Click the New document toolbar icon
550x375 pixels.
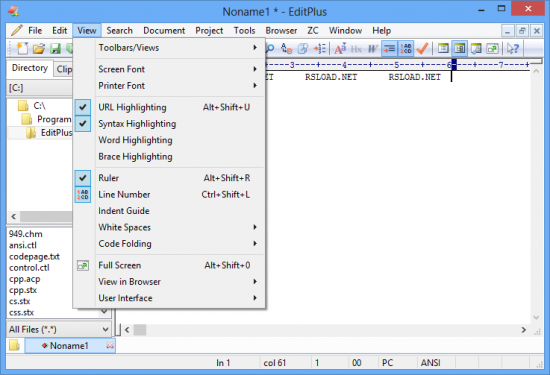22,48
